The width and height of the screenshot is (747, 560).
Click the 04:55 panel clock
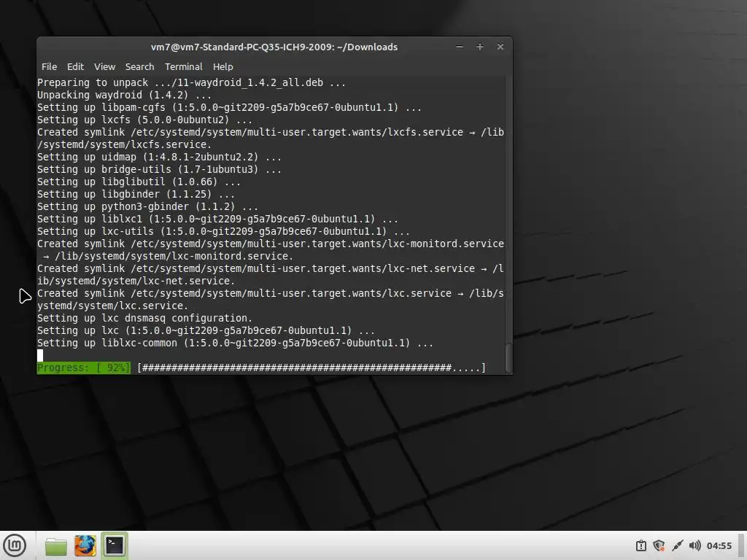719,545
